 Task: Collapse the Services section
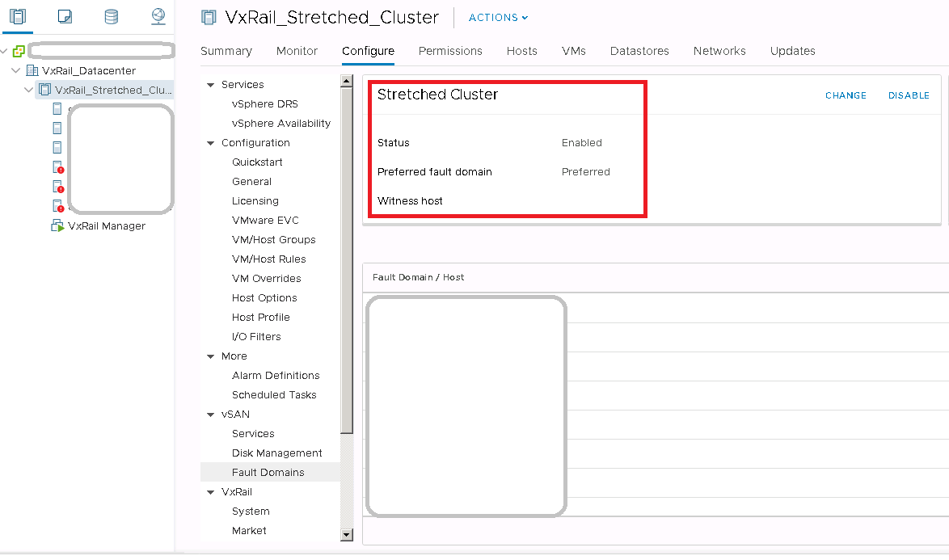click(x=210, y=84)
